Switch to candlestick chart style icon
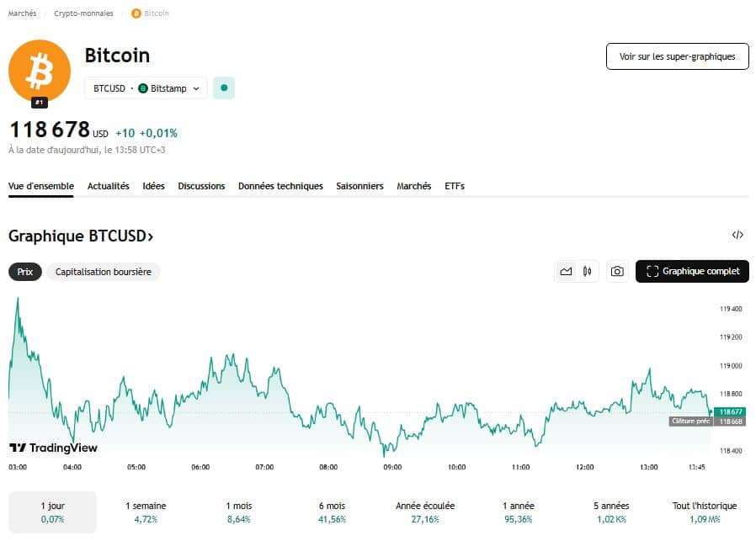Screen dimensions: 756x541 pos(587,271)
